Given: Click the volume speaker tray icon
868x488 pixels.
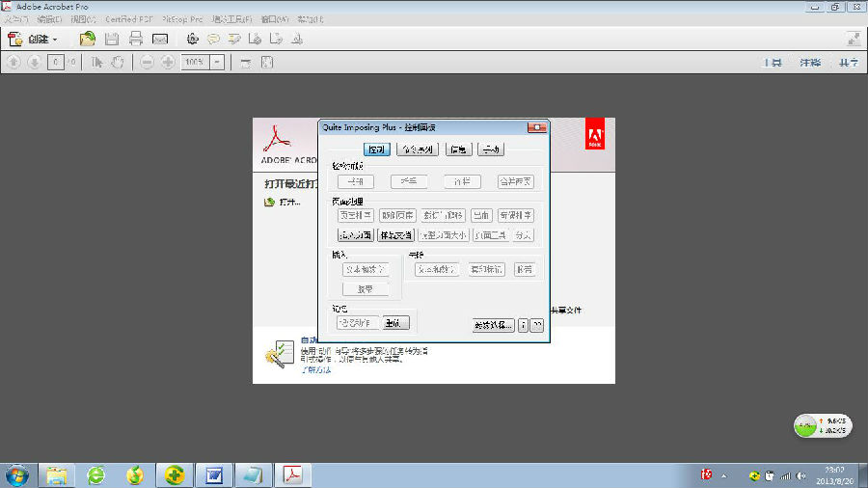Looking at the screenshot, I should click(x=801, y=475).
